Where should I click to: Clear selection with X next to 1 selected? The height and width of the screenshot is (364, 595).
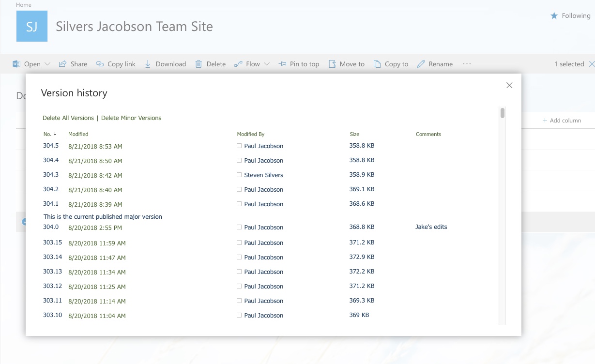[592, 64]
